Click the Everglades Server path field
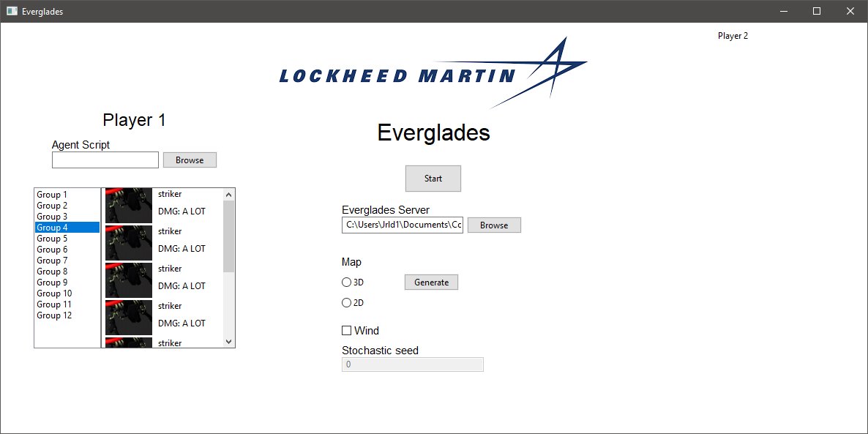This screenshot has width=868, height=434. click(x=403, y=225)
